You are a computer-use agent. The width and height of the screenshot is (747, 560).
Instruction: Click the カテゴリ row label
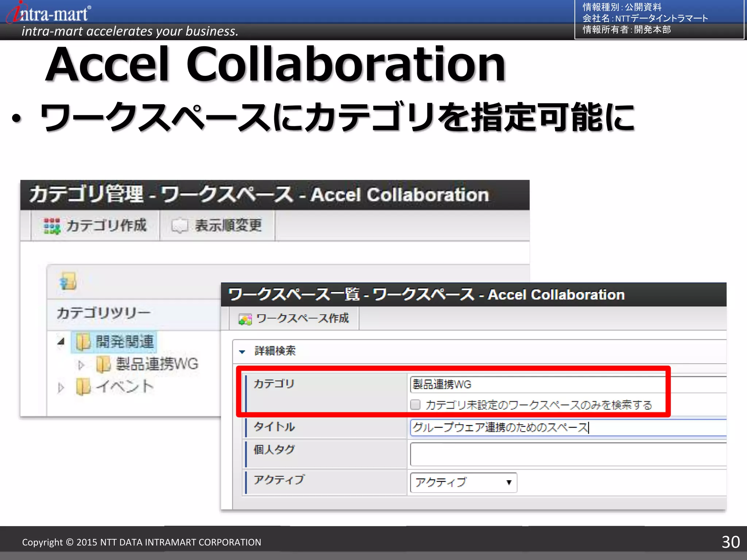(x=274, y=384)
